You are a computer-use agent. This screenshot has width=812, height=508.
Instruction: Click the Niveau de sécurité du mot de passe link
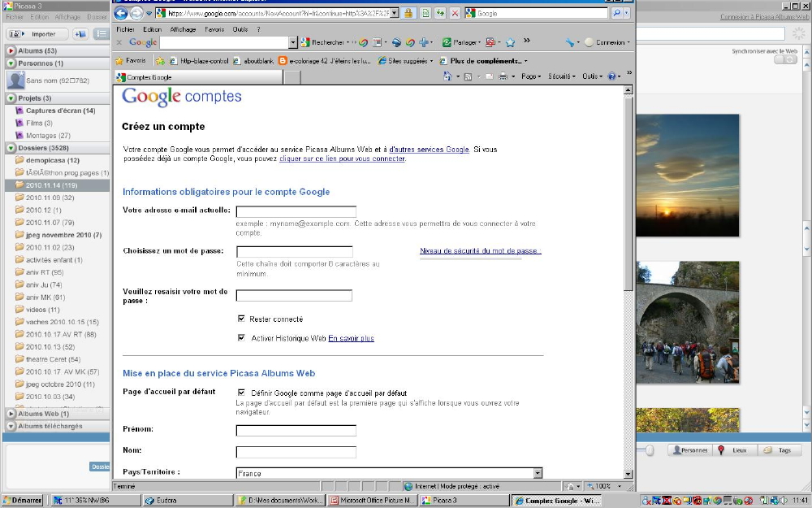tap(480, 251)
